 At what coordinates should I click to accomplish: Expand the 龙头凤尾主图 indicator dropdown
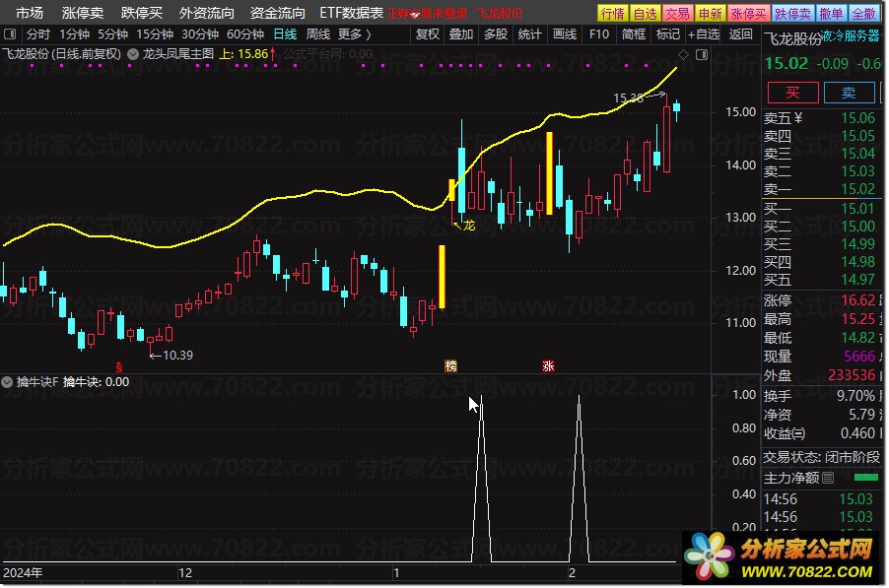pyautogui.click(x=133, y=54)
